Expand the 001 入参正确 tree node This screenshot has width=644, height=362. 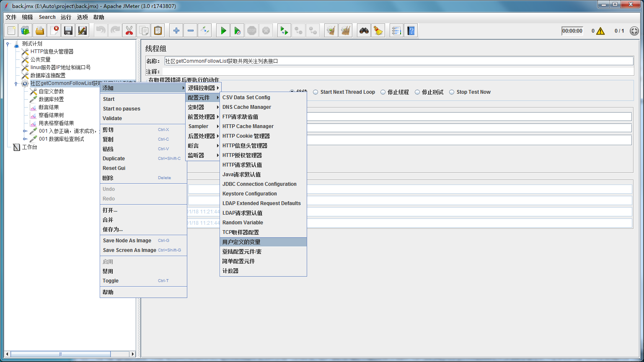(x=25, y=131)
